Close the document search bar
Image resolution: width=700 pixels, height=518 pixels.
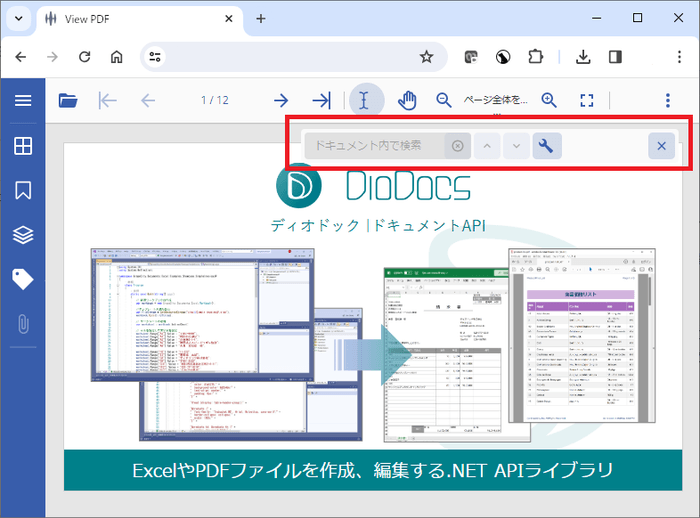pyautogui.click(x=661, y=146)
